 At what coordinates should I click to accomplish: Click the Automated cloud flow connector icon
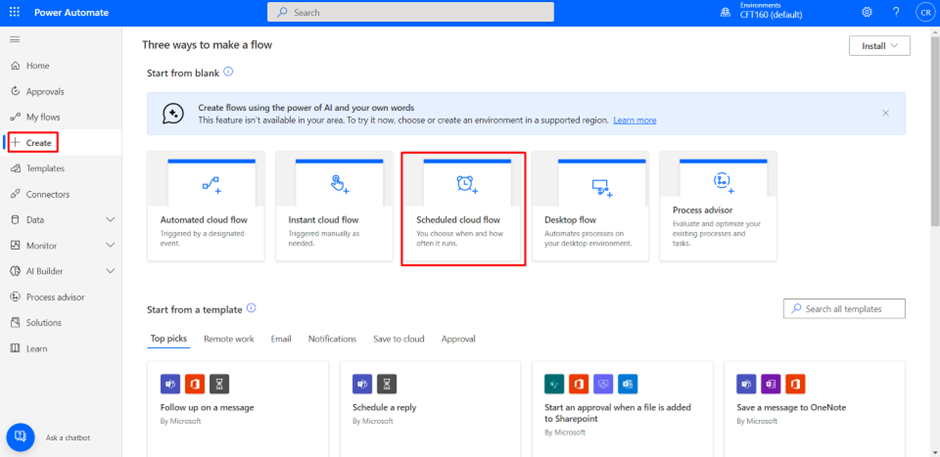point(212,184)
